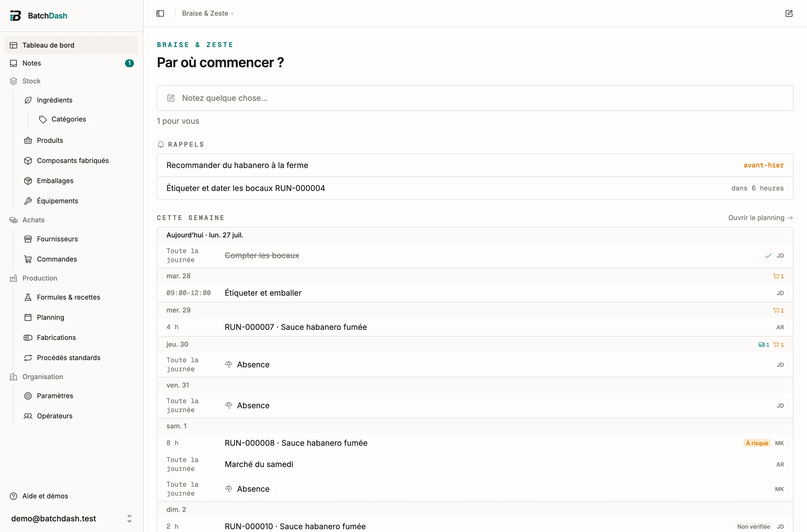
Task: Collapse the sidebar with the panel icon
Action: click(160, 13)
